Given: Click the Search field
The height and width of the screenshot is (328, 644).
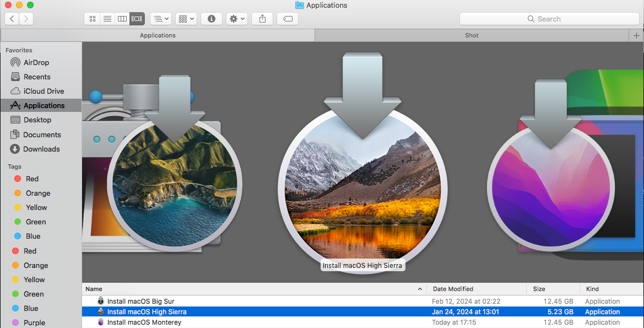Looking at the screenshot, I should coord(549,19).
